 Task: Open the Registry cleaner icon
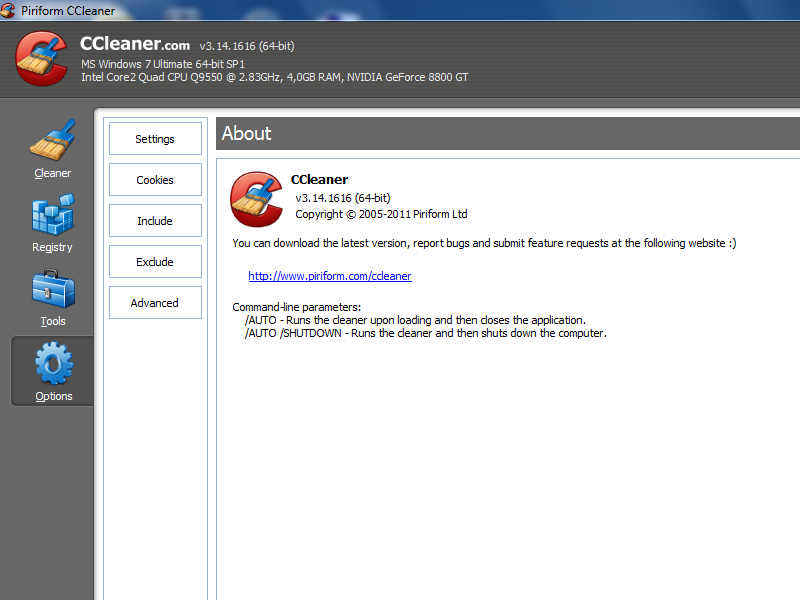pyautogui.click(x=52, y=216)
